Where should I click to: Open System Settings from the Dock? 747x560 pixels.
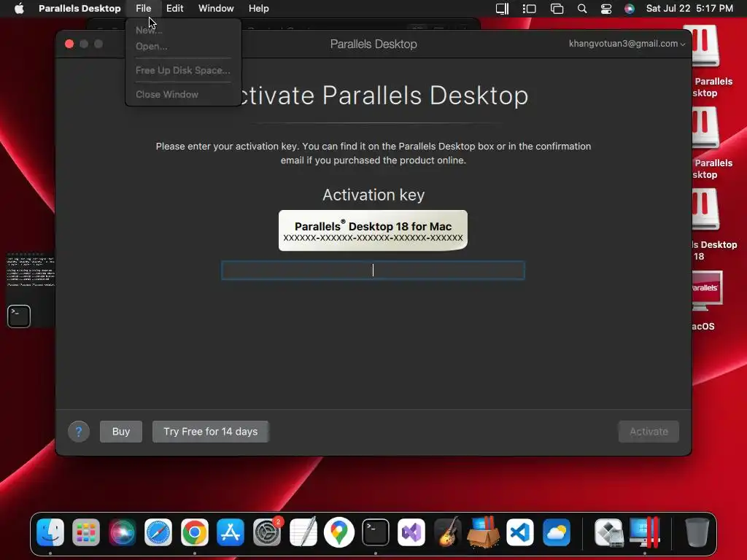pos(267,532)
